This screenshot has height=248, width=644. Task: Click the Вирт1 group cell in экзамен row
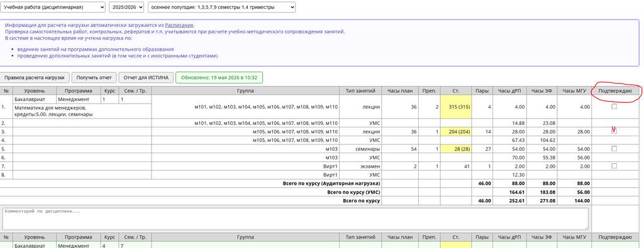[x=246, y=166]
